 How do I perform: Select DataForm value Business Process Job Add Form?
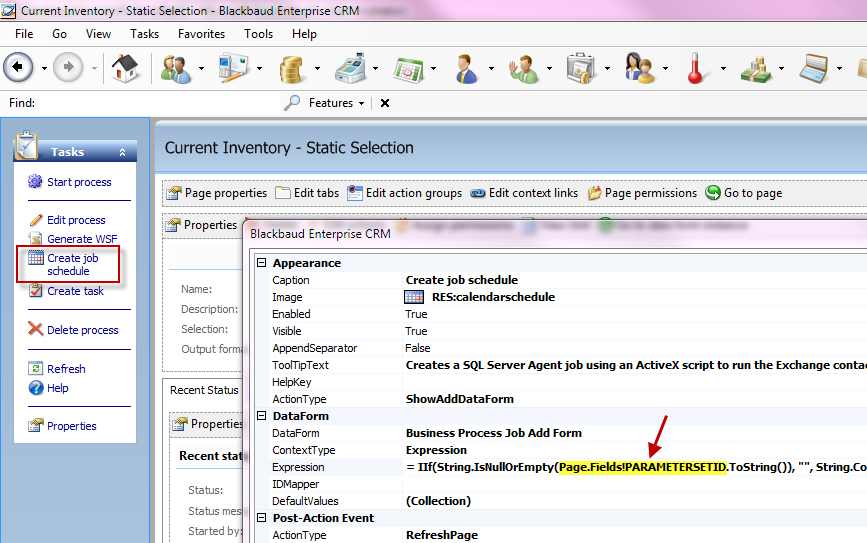pos(494,433)
